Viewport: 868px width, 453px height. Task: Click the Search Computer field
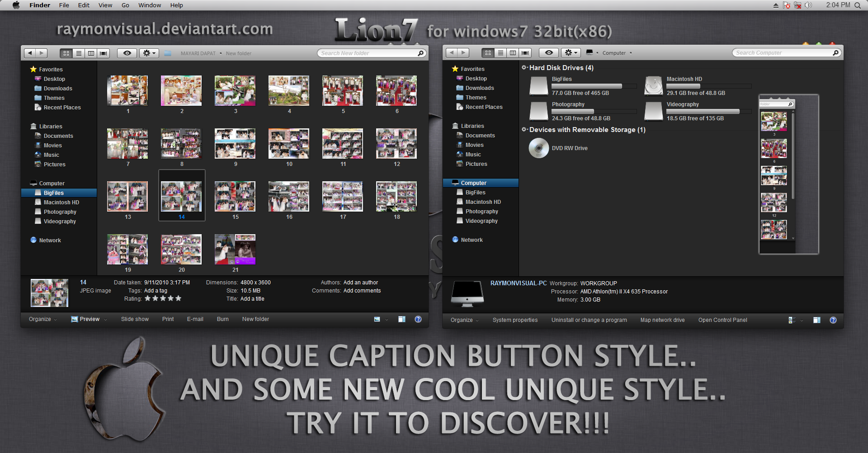tap(787, 53)
